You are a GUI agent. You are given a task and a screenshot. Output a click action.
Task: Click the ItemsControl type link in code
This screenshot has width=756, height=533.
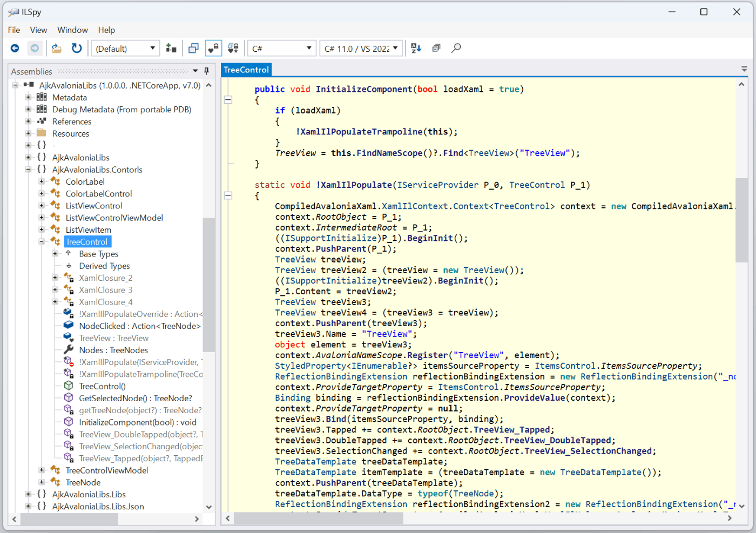[x=565, y=366]
